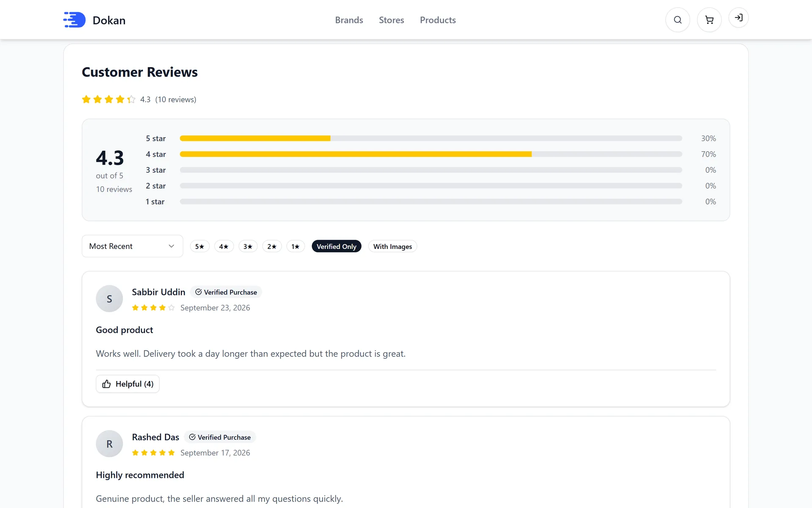Screen dimensions: 812x508
Task: Click the thumbs-up icon on Sabbir's review
Action: click(107, 384)
